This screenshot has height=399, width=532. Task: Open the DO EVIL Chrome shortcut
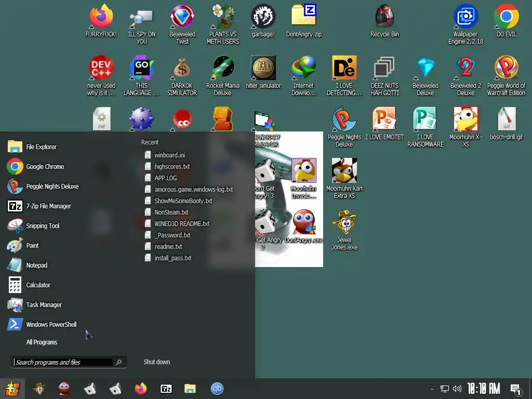(x=506, y=21)
